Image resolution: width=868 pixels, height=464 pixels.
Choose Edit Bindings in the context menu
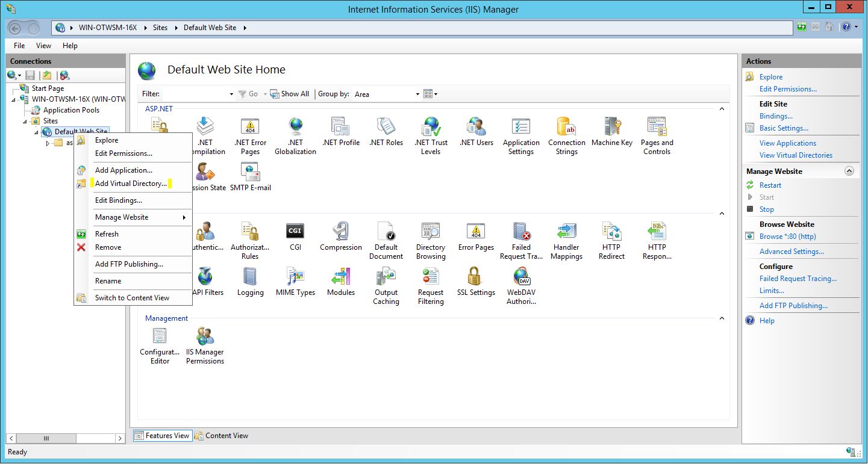133,200
